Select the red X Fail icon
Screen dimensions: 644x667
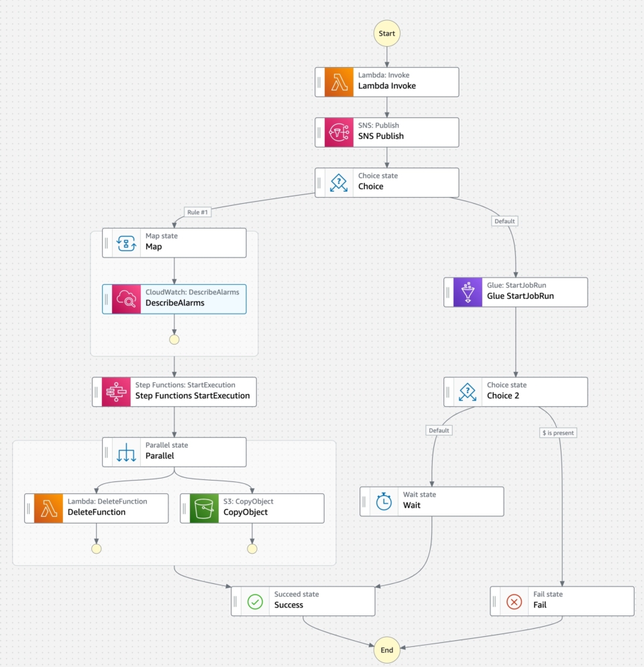514,601
